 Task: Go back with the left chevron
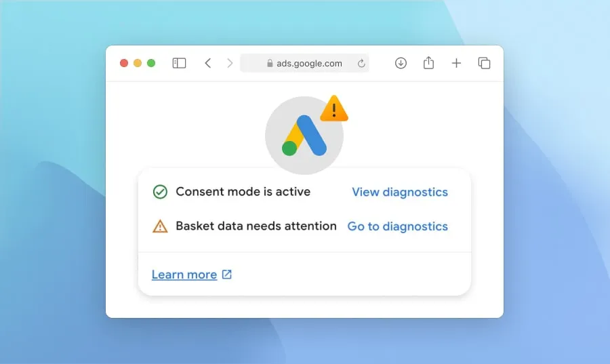coord(208,63)
